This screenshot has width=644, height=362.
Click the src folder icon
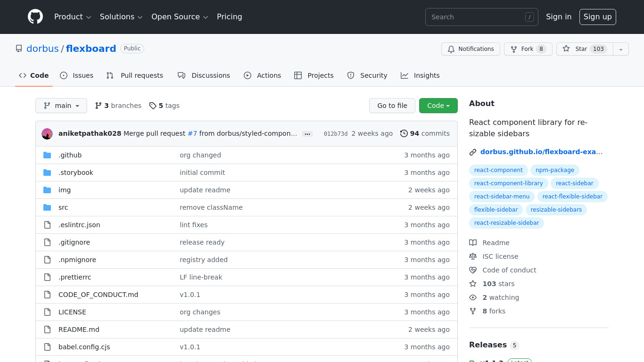(47, 207)
